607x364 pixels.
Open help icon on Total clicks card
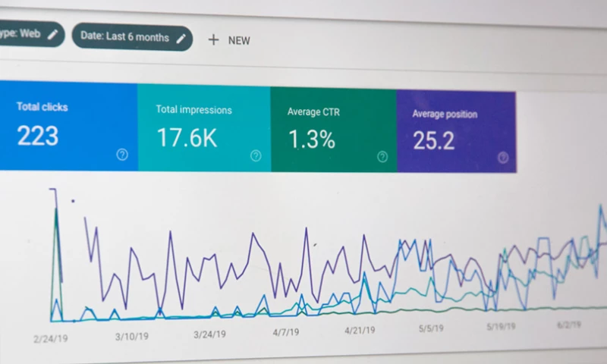click(122, 155)
